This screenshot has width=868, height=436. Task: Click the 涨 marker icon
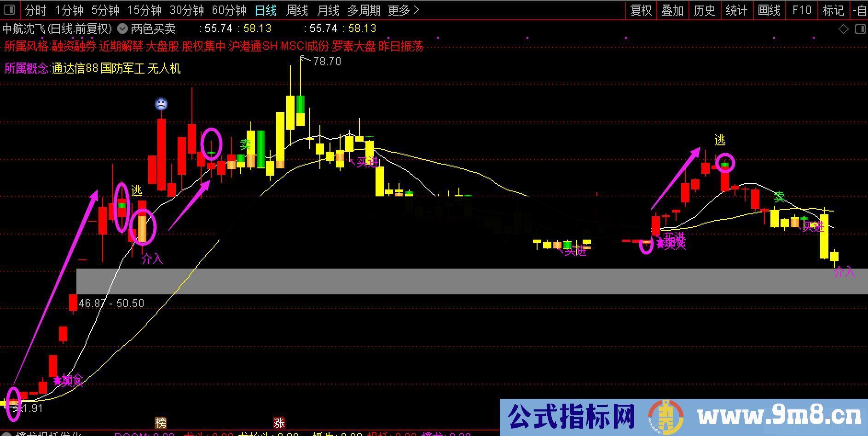pyautogui.click(x=279, y=422)
